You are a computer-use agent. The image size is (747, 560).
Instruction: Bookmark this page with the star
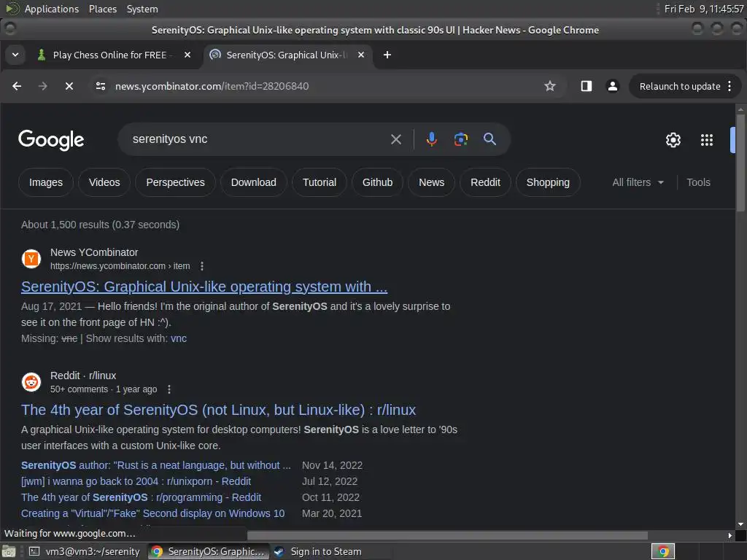(x=550, y=86)
